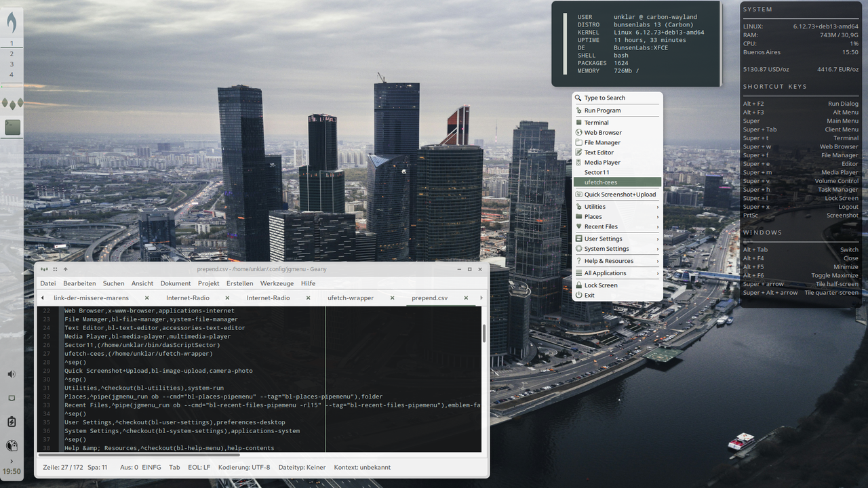Choose Run Program in the menu
The width and height of the screenshot is (868, 488).
pos(617,110)
